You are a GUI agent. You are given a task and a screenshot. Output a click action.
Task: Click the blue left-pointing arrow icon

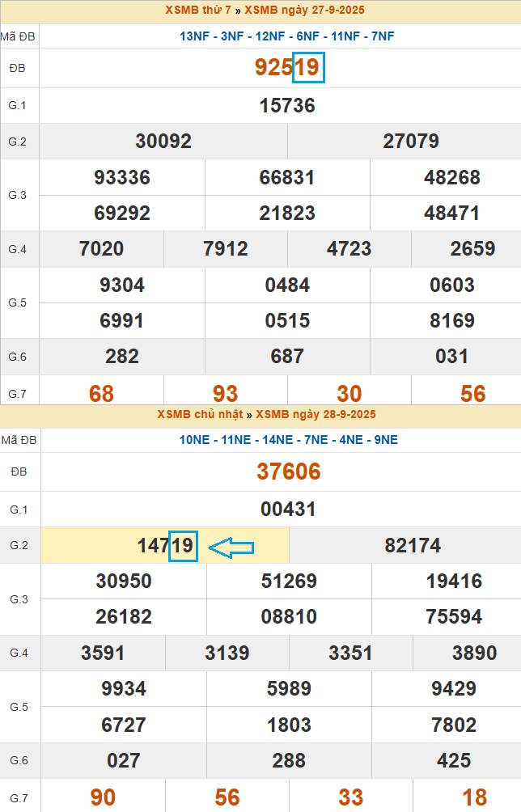click(231, 548)
